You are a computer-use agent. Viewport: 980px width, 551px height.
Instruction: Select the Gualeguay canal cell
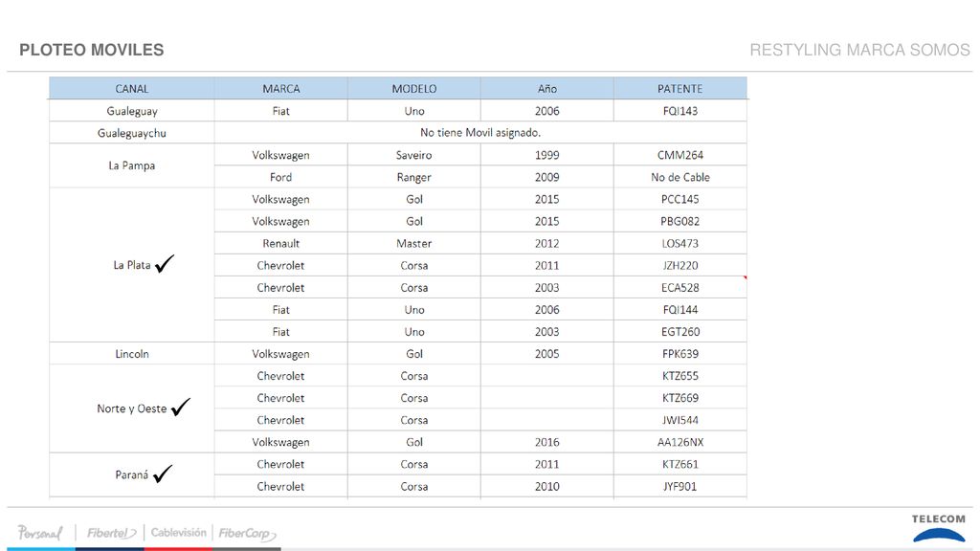pyautogui.click(x=131, y=111)
